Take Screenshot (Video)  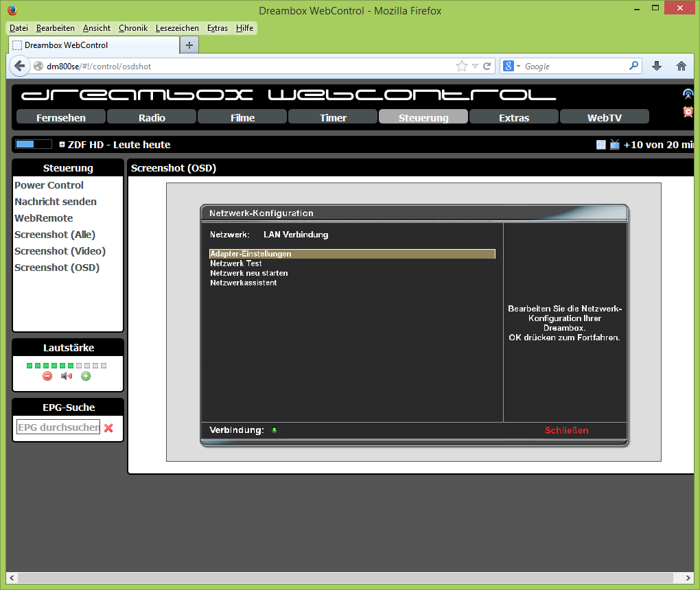click(x=60, y=251)
